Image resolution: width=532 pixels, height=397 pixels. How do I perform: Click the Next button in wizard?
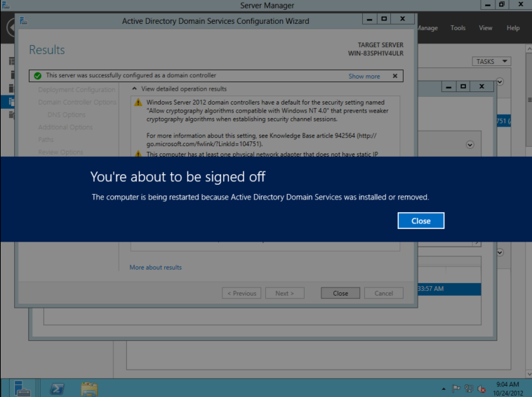coord(285,293)
